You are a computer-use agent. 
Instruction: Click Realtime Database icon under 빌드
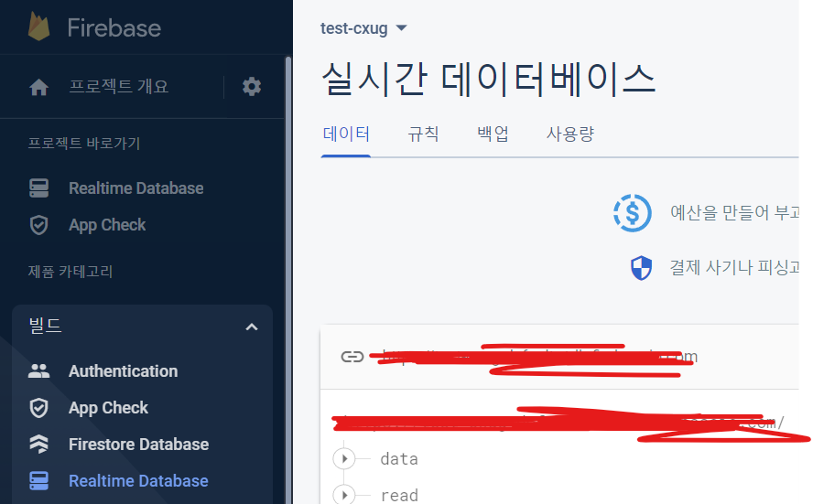click(x=38, y=481)
